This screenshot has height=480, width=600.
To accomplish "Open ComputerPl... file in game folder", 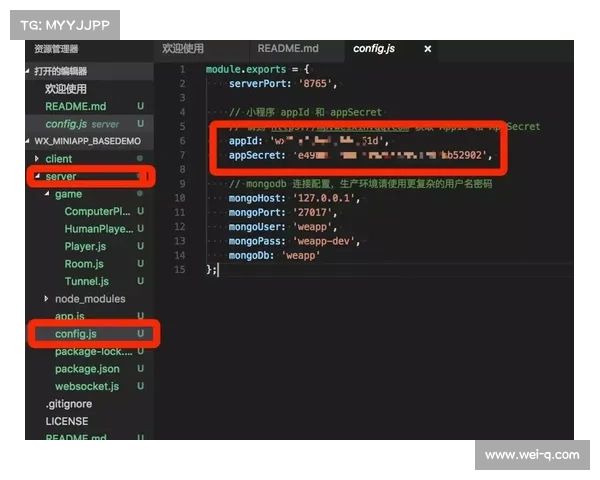I will (97, 212).
